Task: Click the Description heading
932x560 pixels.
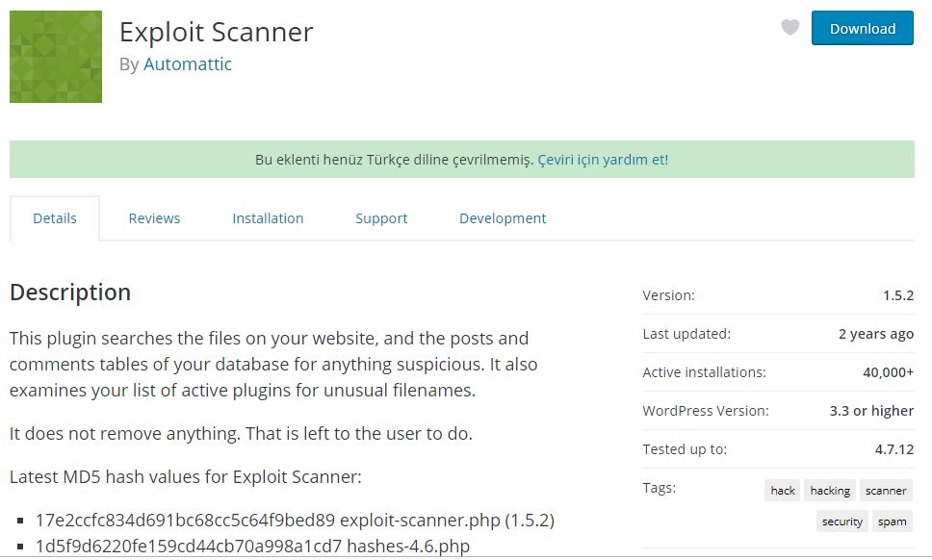Action: click(70, 293)
